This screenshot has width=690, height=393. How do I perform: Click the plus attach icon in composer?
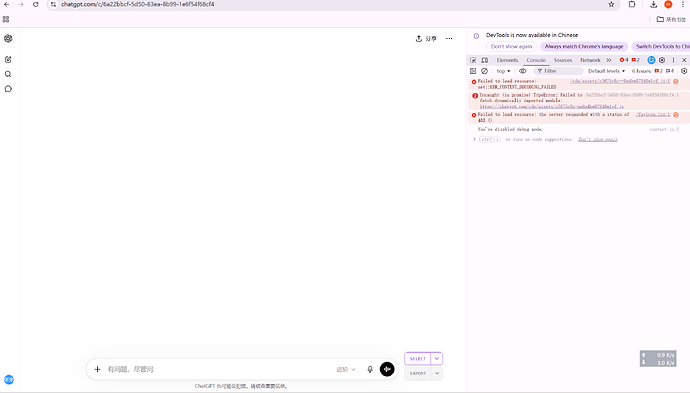[97, 369]
